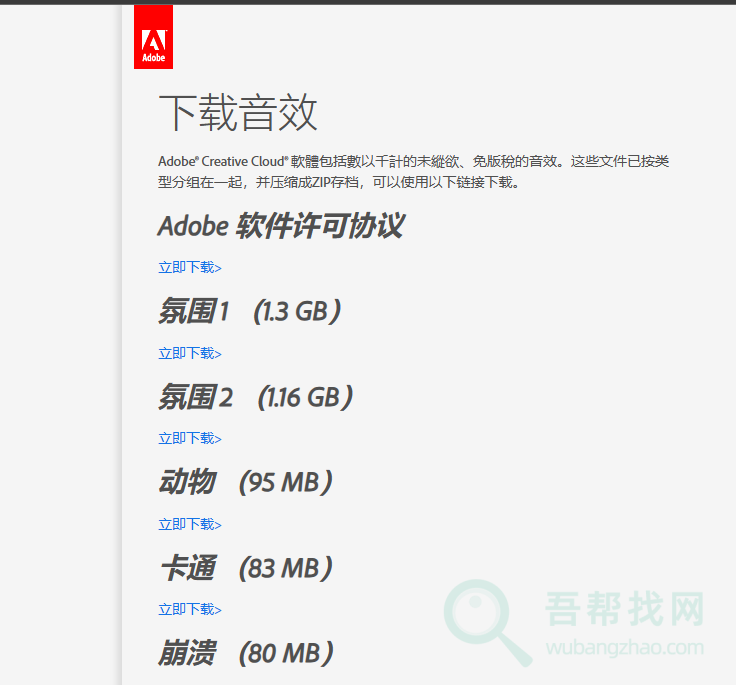736x685 pixels.
Task: Click the red Adobe logo
Action: pyautogui.click(x=153, y=37)
